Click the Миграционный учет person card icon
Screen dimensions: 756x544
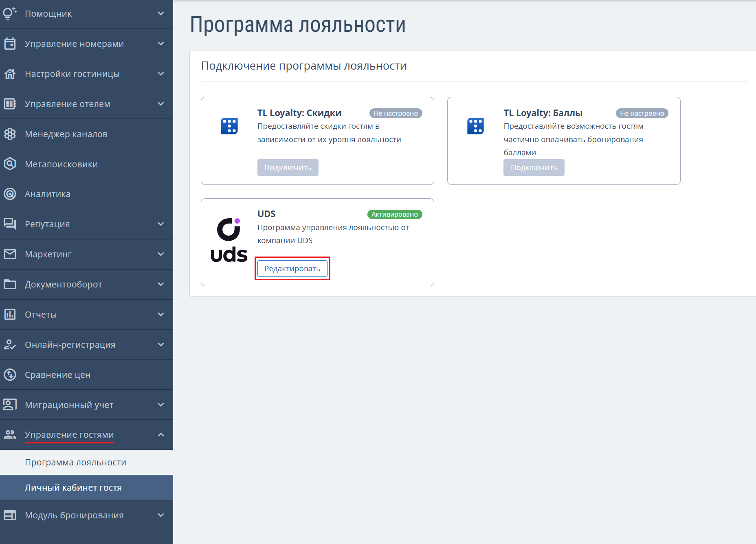(x=10, y=405)
